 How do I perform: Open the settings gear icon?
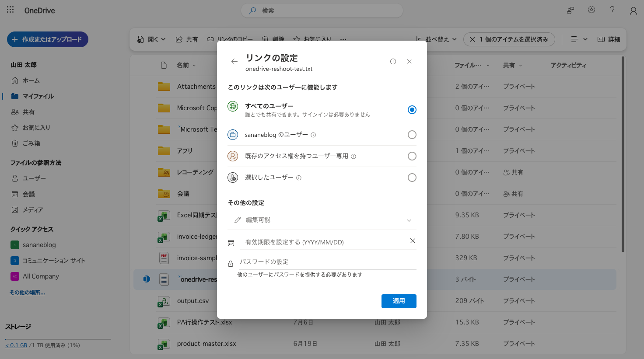coord(591,10)
